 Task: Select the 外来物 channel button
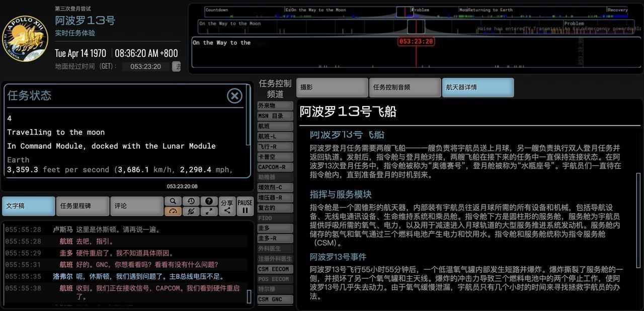click(275, 106)
